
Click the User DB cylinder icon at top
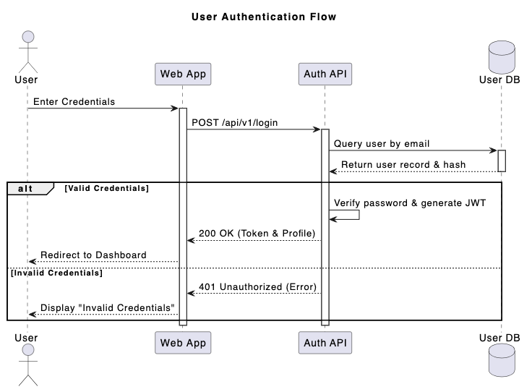(502, 57)
